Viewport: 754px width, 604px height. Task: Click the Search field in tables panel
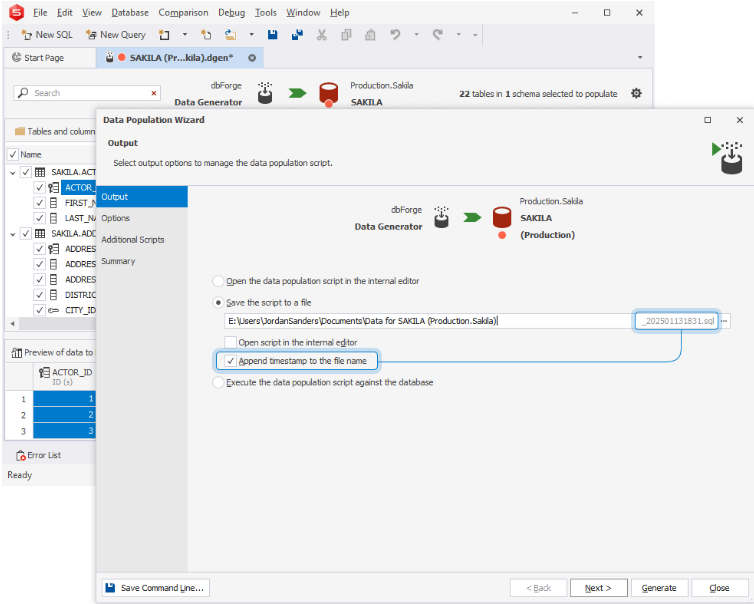(x=87, y=93)
